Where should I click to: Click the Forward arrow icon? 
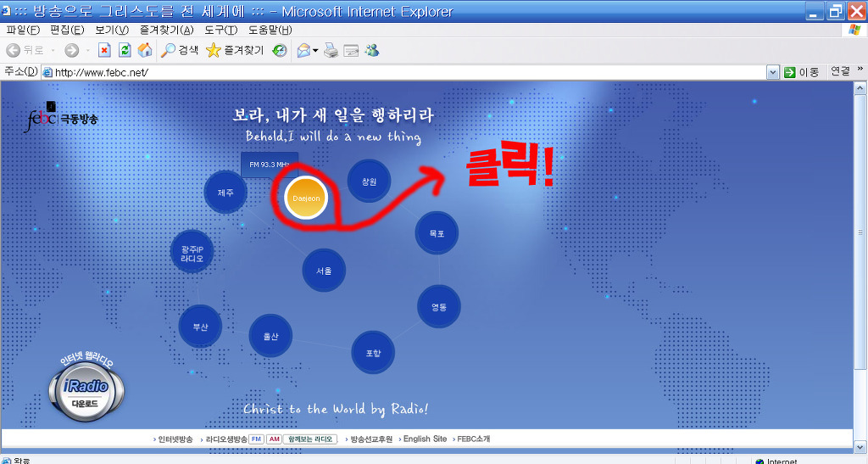72,50
